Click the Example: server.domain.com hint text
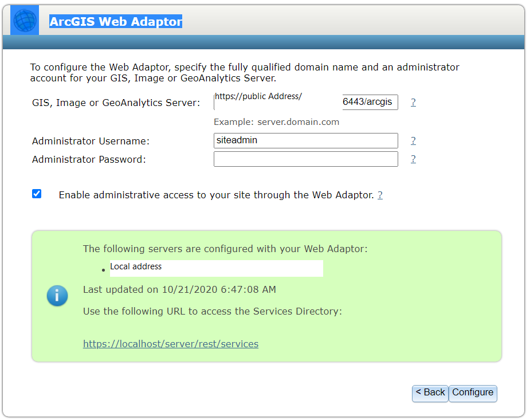 click(x=277, y=121)
